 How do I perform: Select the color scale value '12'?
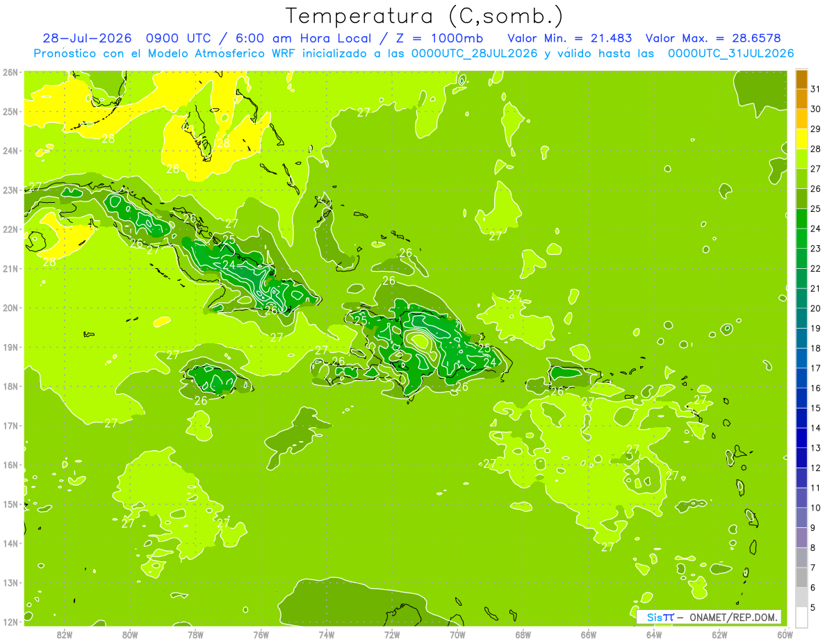pos(816,468)
